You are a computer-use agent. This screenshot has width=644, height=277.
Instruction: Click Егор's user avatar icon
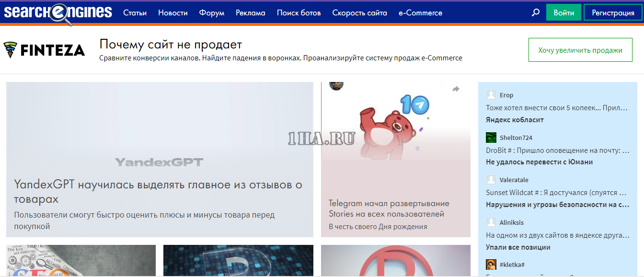tap(491, 95)
